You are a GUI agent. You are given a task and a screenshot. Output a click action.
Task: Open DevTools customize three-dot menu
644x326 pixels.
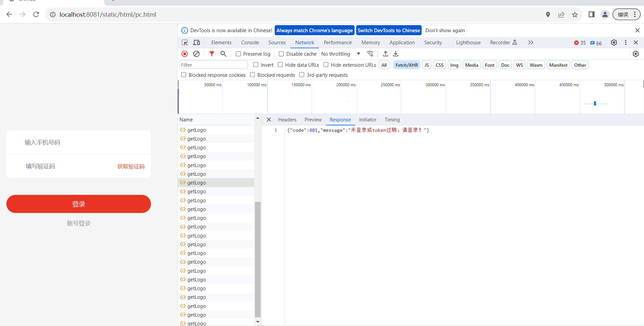tap(626, 43)
